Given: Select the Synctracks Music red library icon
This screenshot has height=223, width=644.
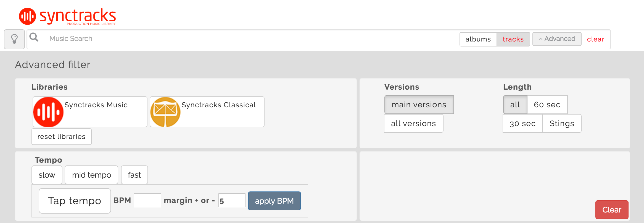Looking at the screenshot, I should (48, 112).
